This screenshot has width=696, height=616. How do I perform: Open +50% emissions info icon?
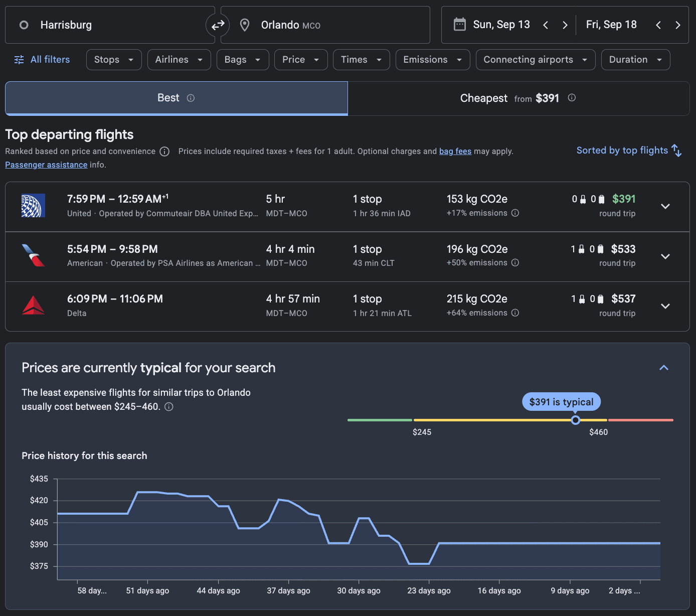point(515,263)
